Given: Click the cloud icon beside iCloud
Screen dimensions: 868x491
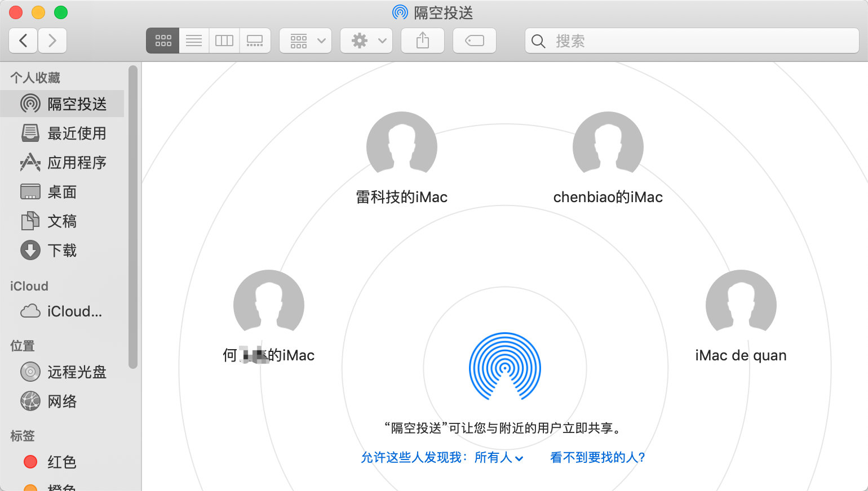Looking at the screenshot, I should [x=30, y=311].
